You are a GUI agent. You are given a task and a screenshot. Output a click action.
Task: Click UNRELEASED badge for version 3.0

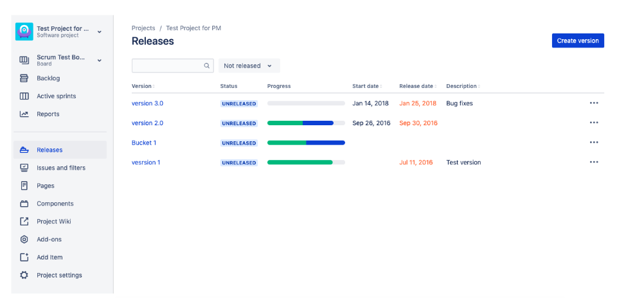(x=239, y=104)
